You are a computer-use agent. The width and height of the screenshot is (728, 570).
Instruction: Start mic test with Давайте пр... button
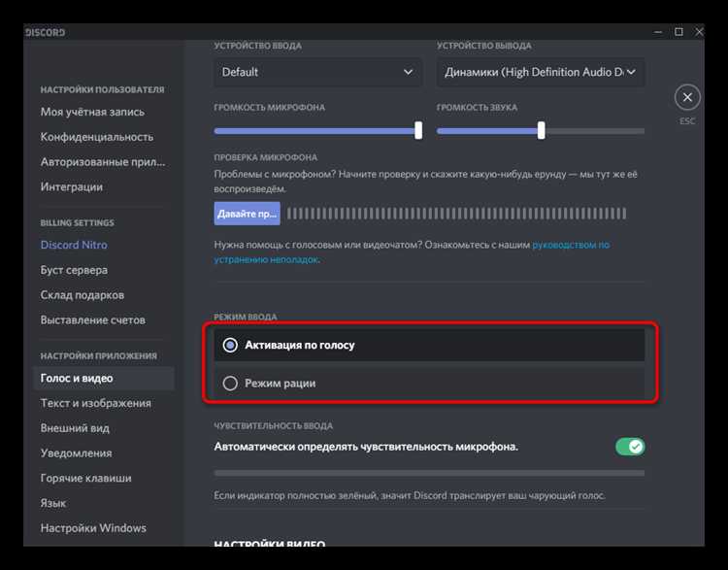point(247,214)
